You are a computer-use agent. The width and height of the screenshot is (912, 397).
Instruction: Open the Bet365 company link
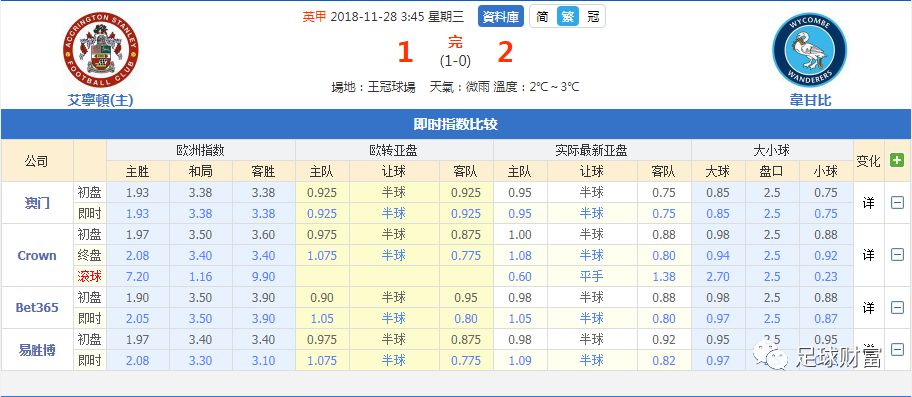pyautogui.click(x=37, y=307)
